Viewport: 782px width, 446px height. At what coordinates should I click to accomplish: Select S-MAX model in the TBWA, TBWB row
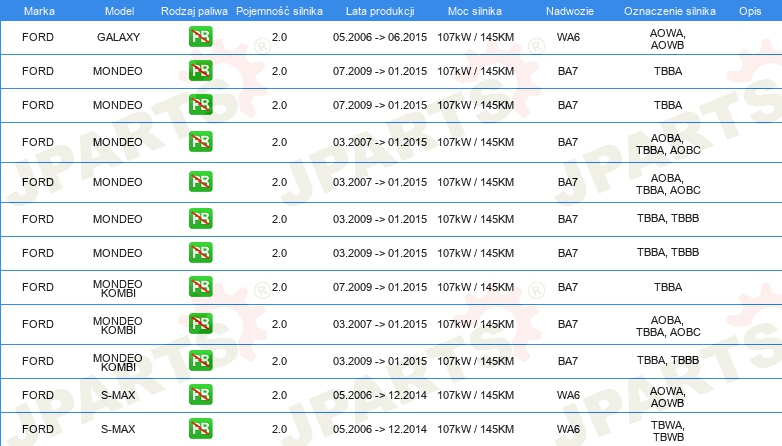click(118, 429)
